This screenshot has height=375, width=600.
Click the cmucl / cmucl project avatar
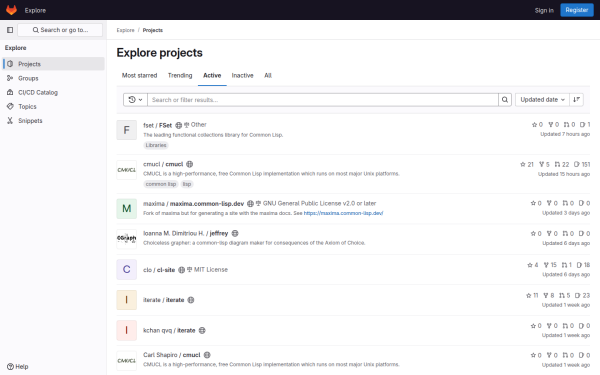127,170
